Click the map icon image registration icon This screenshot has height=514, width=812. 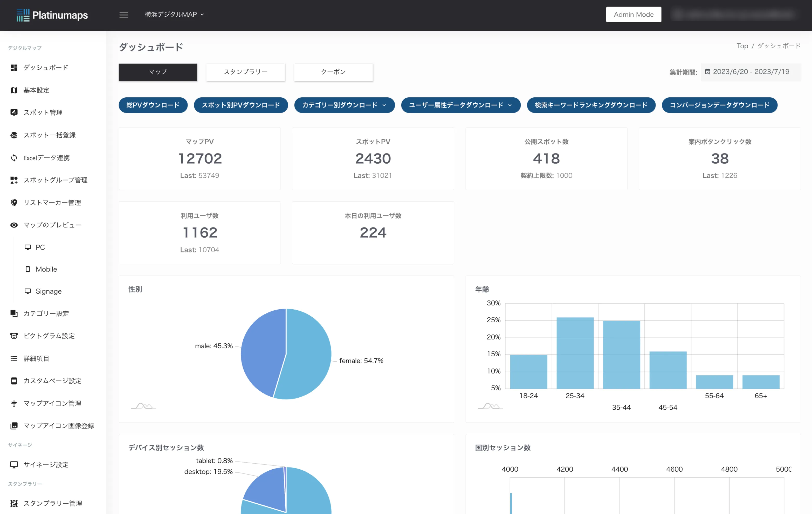click(14, 426)
